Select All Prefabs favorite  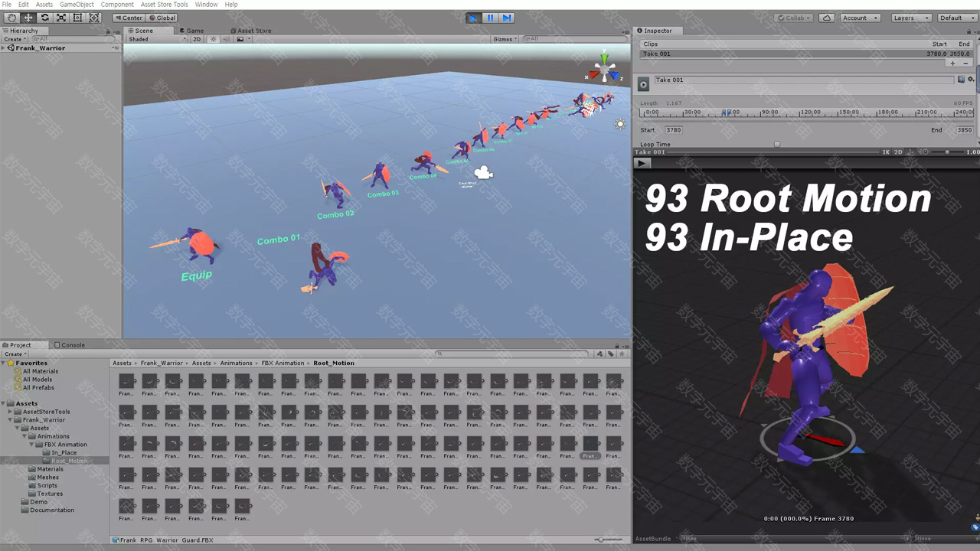[38, 387]
